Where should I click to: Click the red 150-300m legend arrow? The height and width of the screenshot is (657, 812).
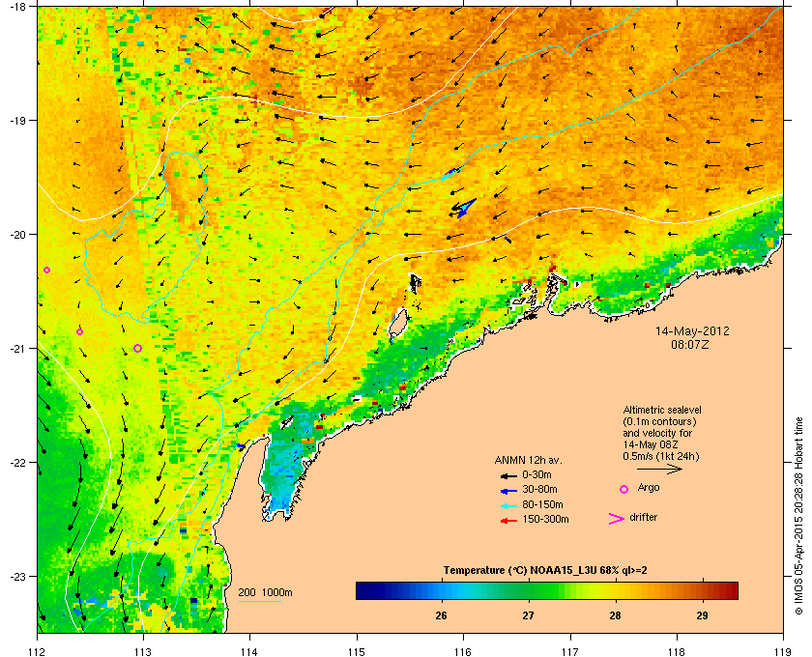pos(508,521)
